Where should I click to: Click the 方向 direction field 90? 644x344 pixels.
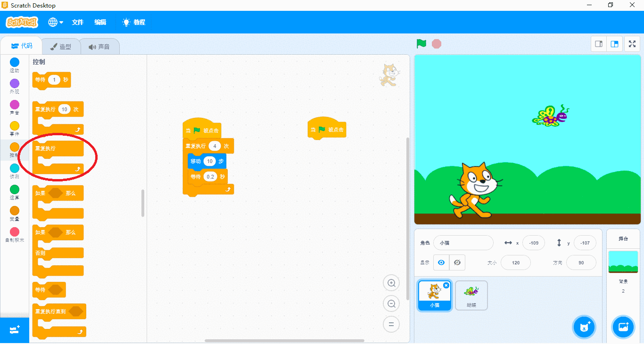point(581,262)
